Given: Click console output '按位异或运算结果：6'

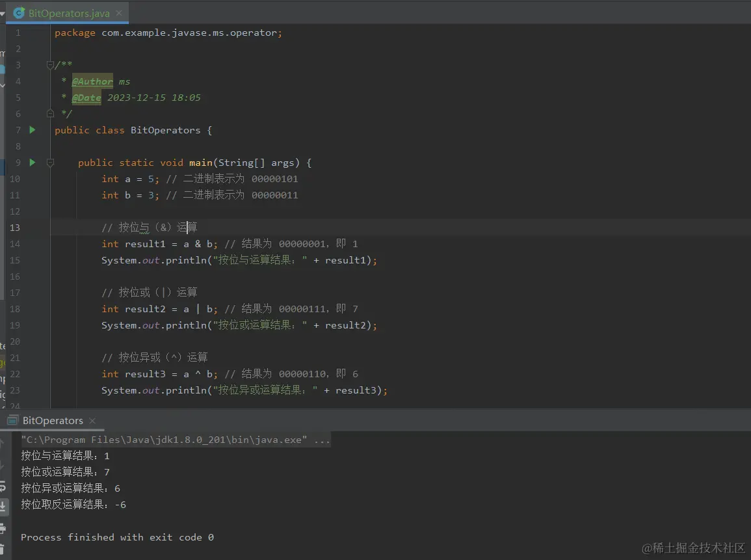Looking at the screenshot, I should (70, 488).
